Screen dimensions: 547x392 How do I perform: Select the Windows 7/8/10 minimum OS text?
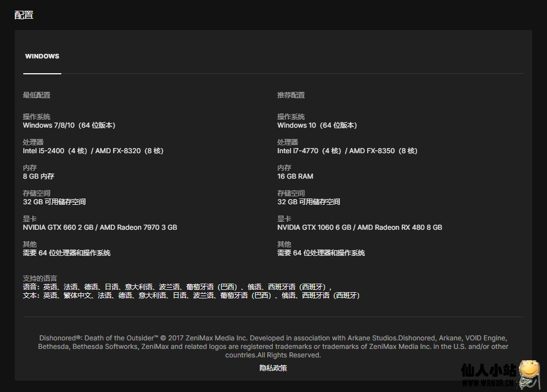(69, 125)
